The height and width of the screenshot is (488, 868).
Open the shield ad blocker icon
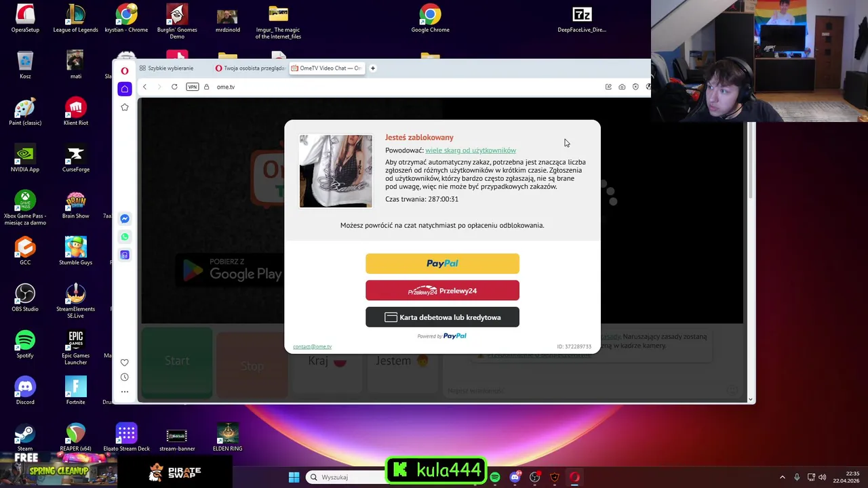point(635,87)
